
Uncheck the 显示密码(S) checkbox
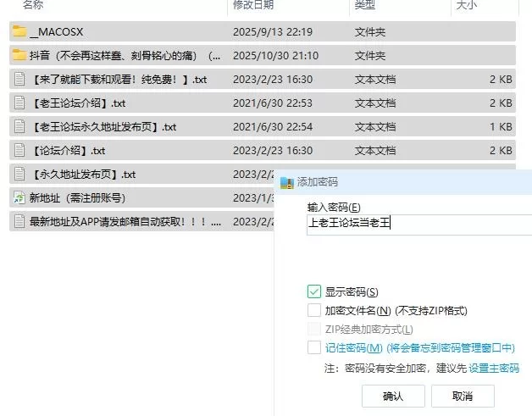313,291
